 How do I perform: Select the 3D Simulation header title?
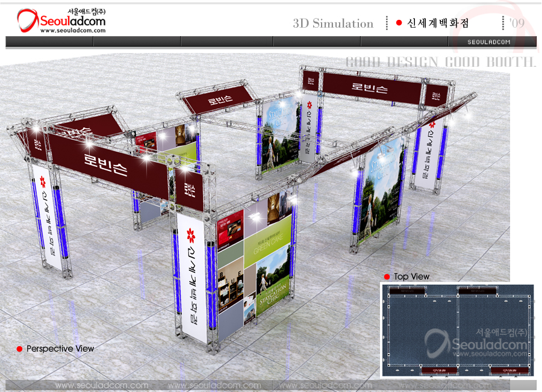pyautogui.click(x=333, y=23)
